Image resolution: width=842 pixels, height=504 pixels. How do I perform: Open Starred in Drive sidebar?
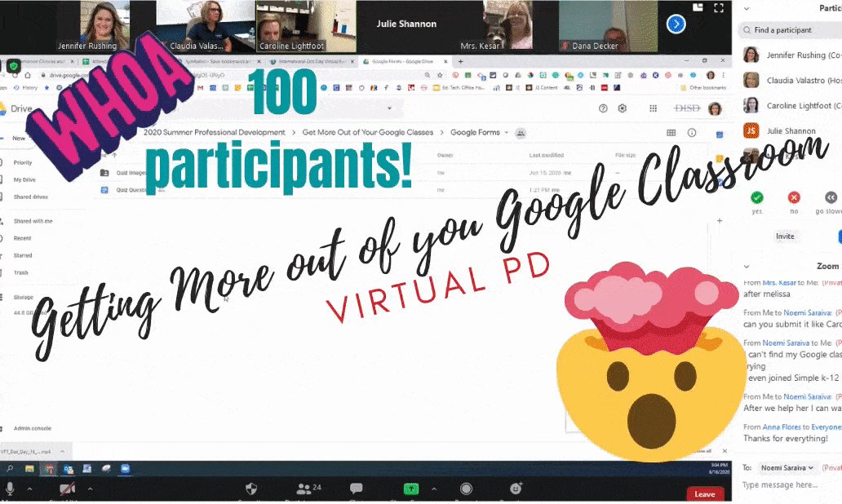coord(23,255)
